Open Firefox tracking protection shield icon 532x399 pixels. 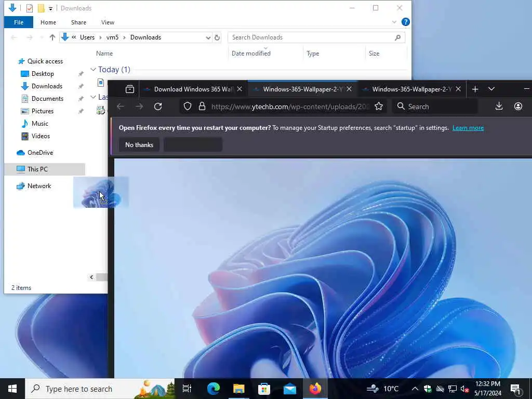[187, 107]
